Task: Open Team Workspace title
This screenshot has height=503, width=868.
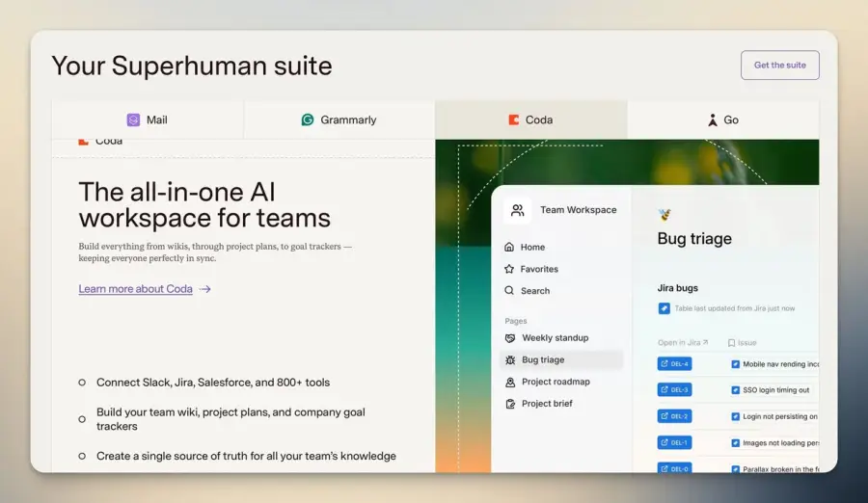Action: (x=579, y=210)
